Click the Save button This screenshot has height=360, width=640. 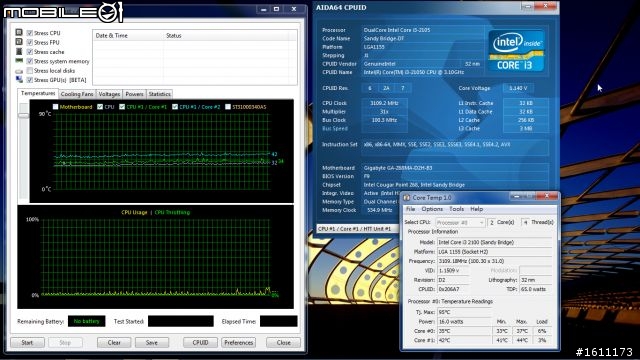coord(152,342)
